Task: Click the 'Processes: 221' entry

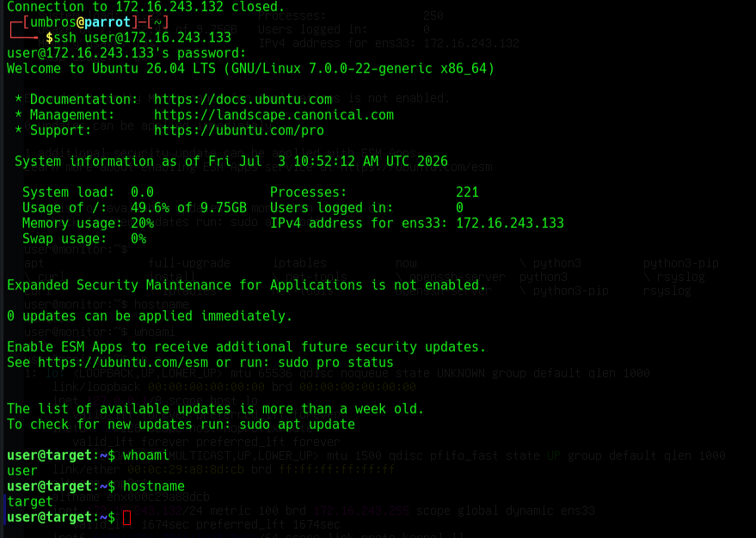Action: click(x=374, y=193)
